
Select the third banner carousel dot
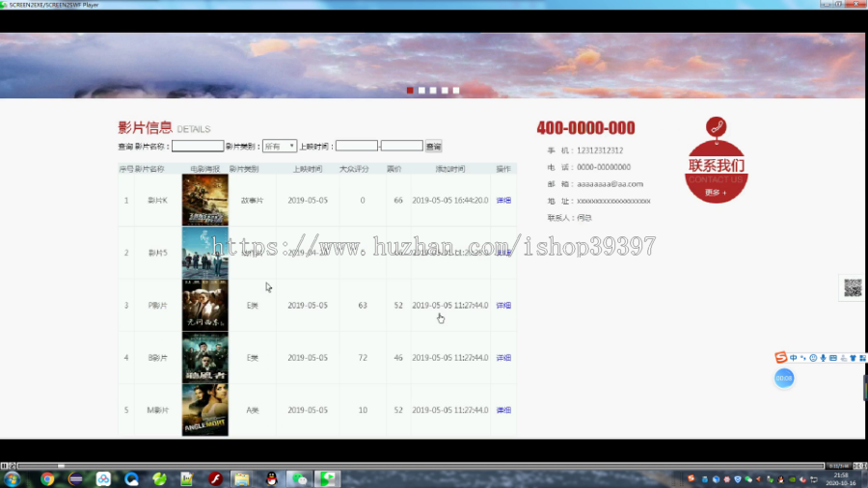(433, 91)
